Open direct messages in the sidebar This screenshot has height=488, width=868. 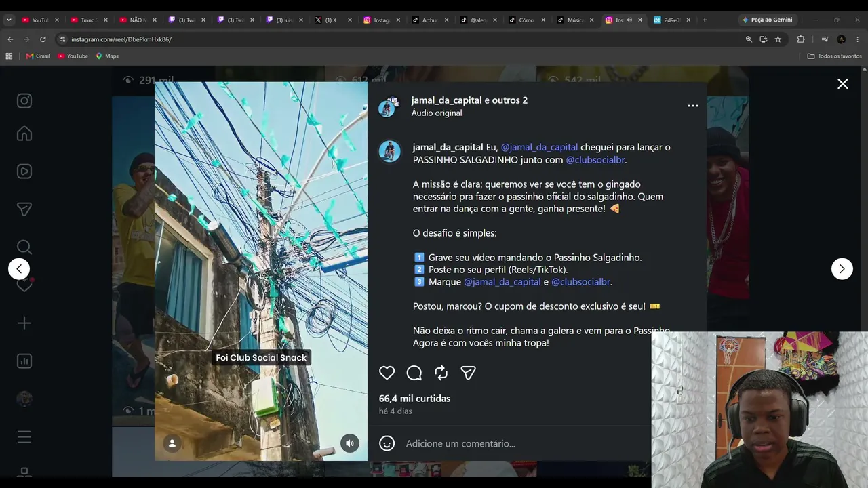24,209
